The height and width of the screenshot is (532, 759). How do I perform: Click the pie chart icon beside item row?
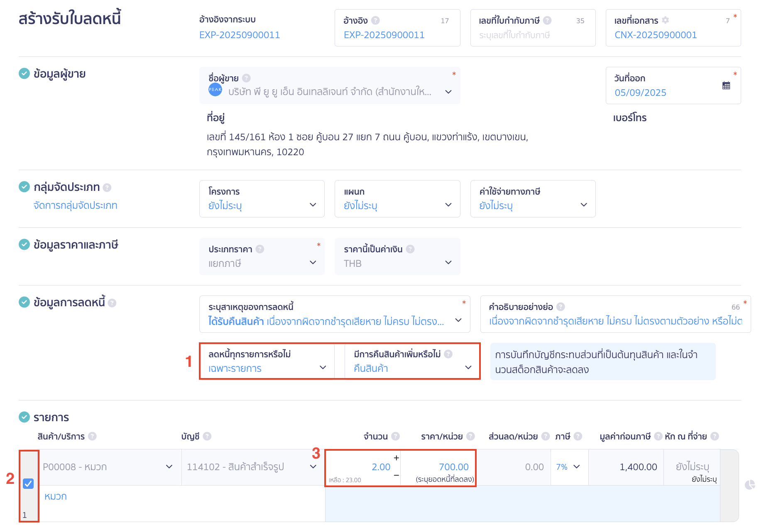[x=749, y=485]
